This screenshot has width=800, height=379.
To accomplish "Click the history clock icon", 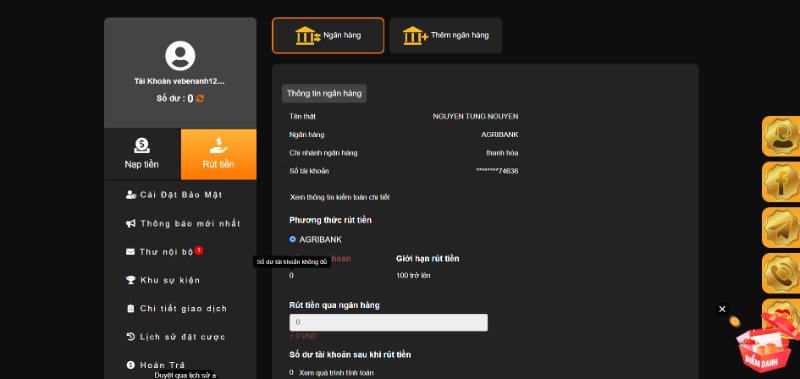I will (x=130, y=337).
